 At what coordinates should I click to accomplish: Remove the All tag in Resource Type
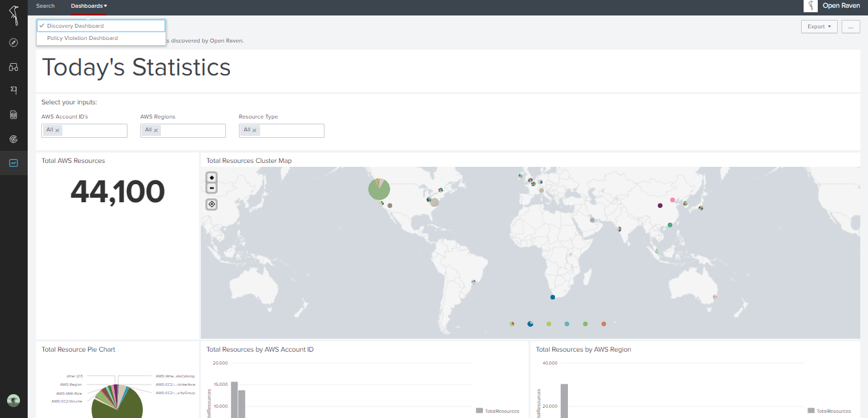[x=254, y=130]
